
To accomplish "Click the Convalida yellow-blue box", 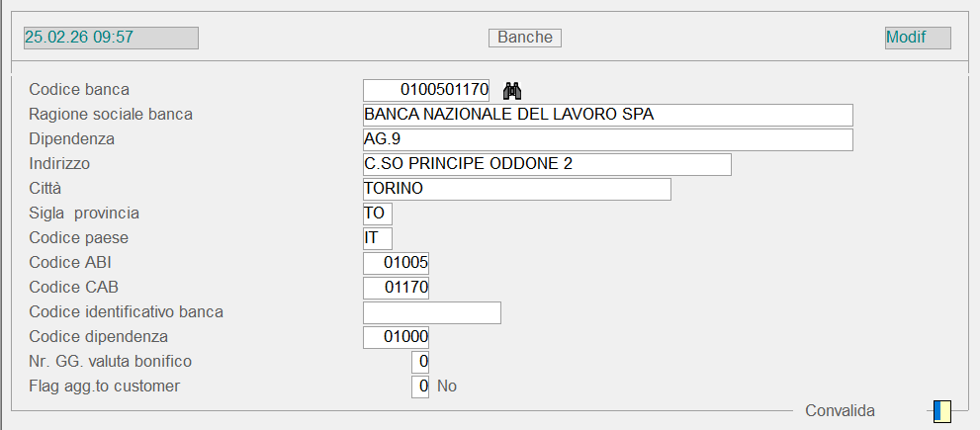I will click(941, 410).
